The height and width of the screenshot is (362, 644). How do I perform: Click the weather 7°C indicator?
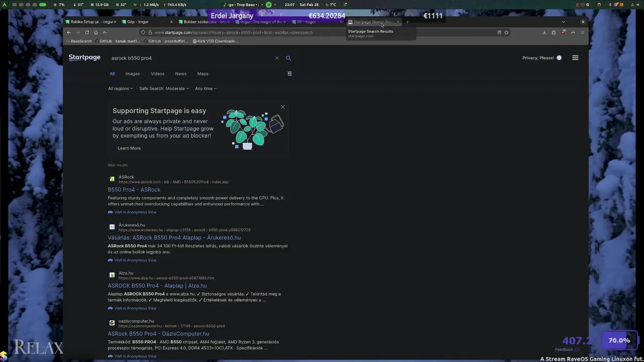click(x=331, y=5)
